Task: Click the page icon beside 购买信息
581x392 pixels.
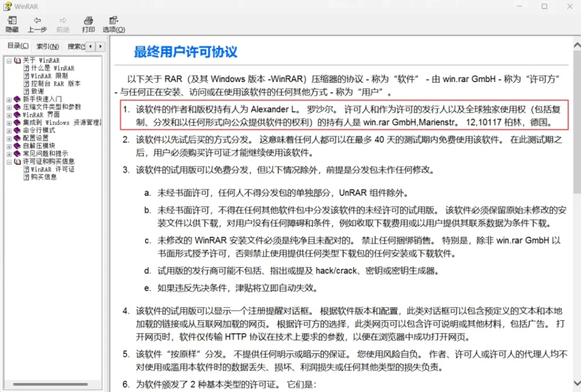Action: [x=26, y=177]
